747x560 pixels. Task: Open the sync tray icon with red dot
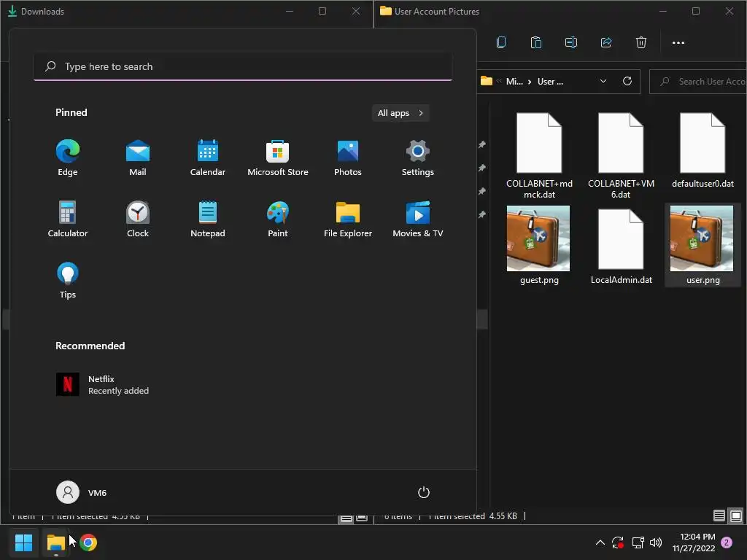tap(618, 542)
